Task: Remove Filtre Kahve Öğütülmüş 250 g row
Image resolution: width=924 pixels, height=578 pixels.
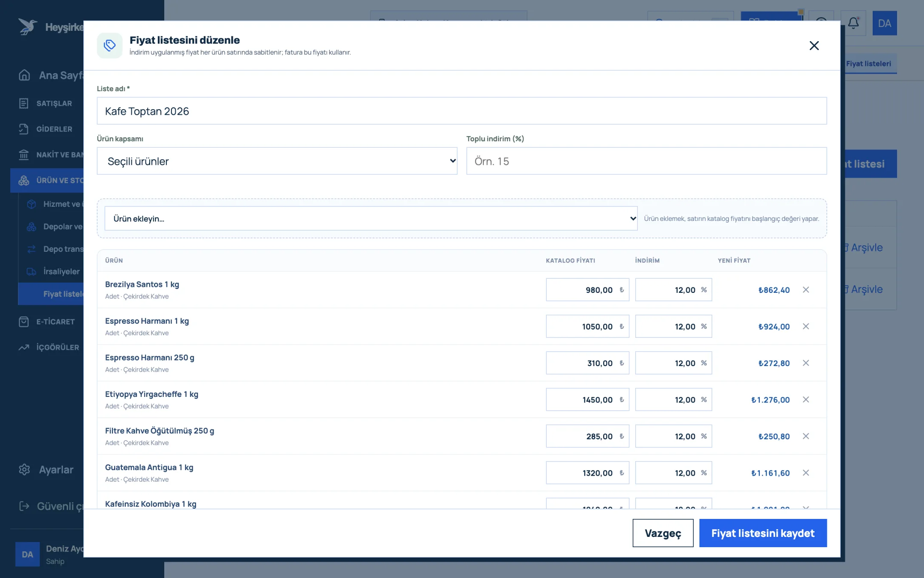Action: (806, 436)
